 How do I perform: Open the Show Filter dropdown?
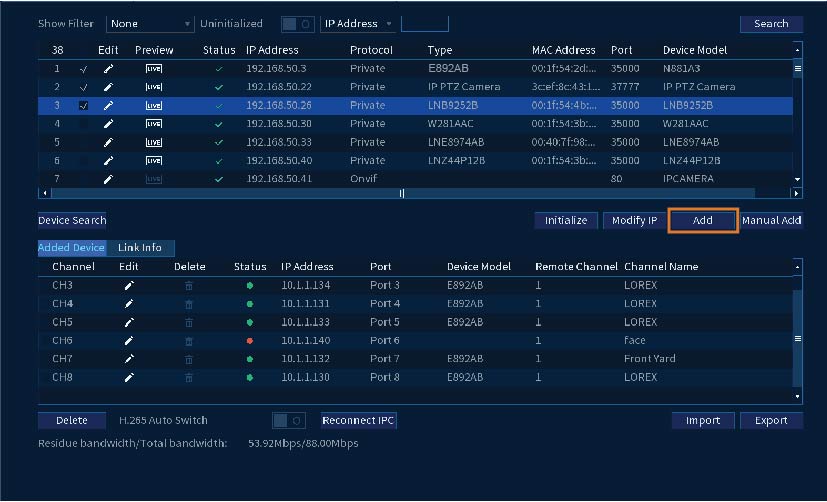click(151, 24)
